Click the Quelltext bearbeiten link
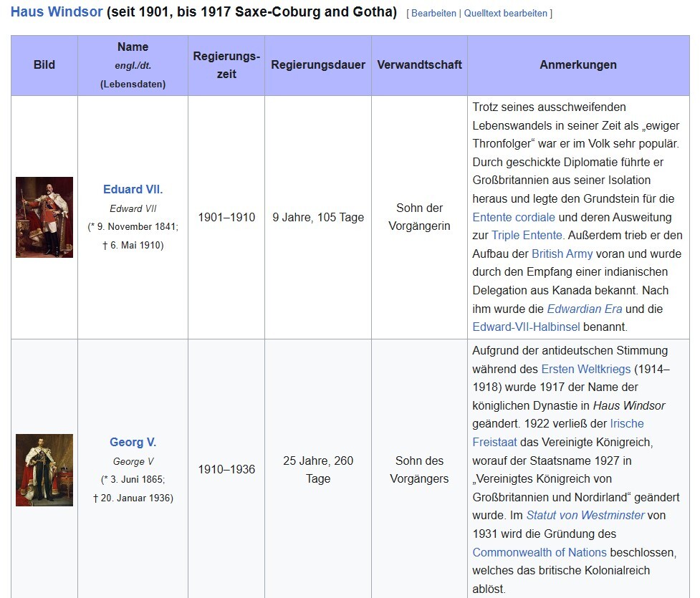This screenshot has width=700, height=598. (505, 14)
